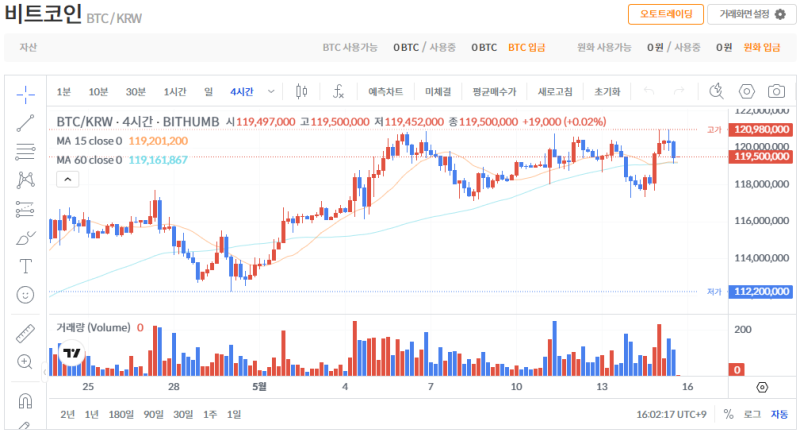Select the pencil tool under the magnet
800x433 pixels.
tap(25, 425)
